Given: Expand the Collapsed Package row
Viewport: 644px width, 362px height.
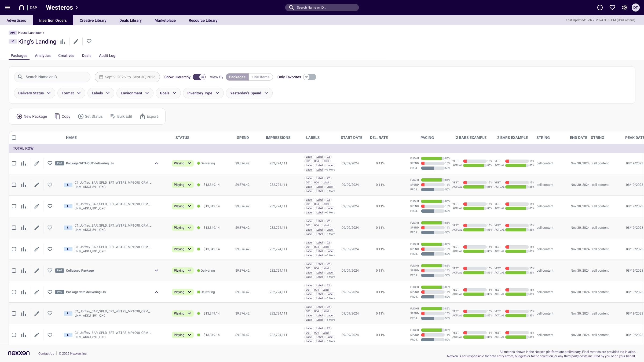Looking at the screenshot, I should (x=157, y=270).
